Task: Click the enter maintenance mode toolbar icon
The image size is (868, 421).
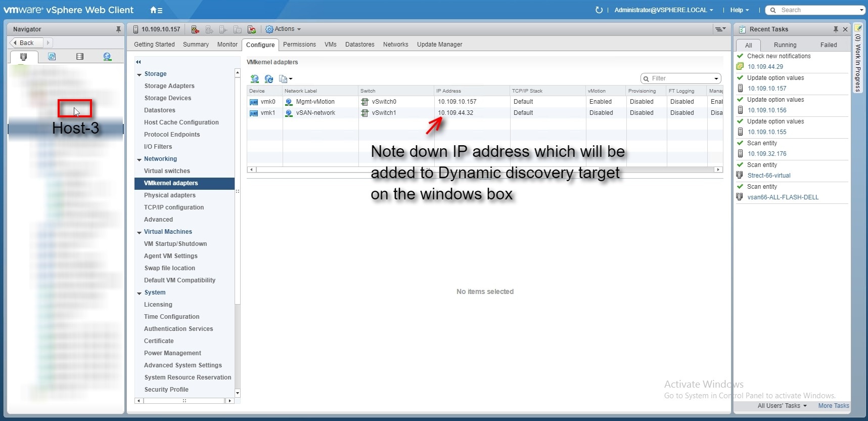Action: click(x=195, y=29)
